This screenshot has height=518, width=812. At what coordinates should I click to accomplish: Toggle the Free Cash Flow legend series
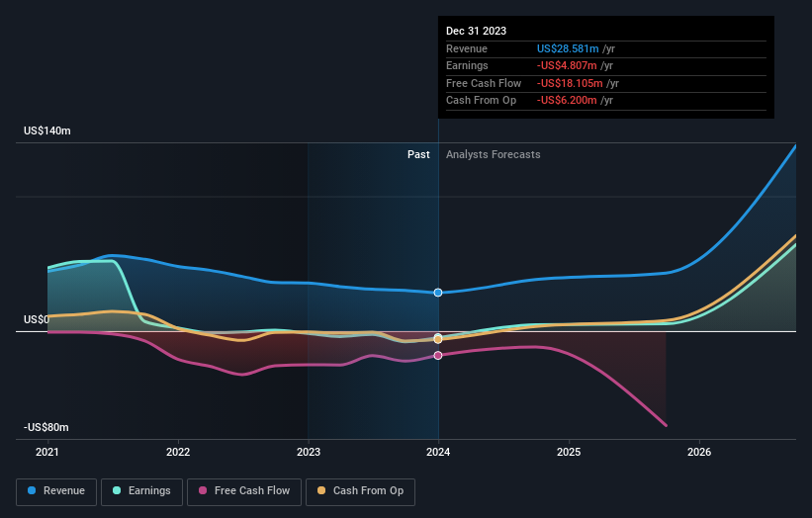click(244, 491)
